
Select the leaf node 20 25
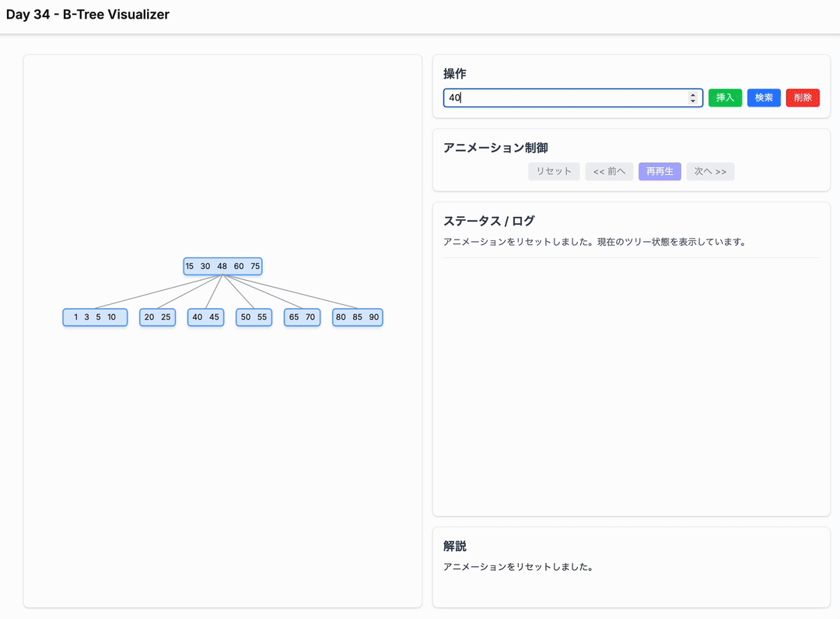(157, 317)
